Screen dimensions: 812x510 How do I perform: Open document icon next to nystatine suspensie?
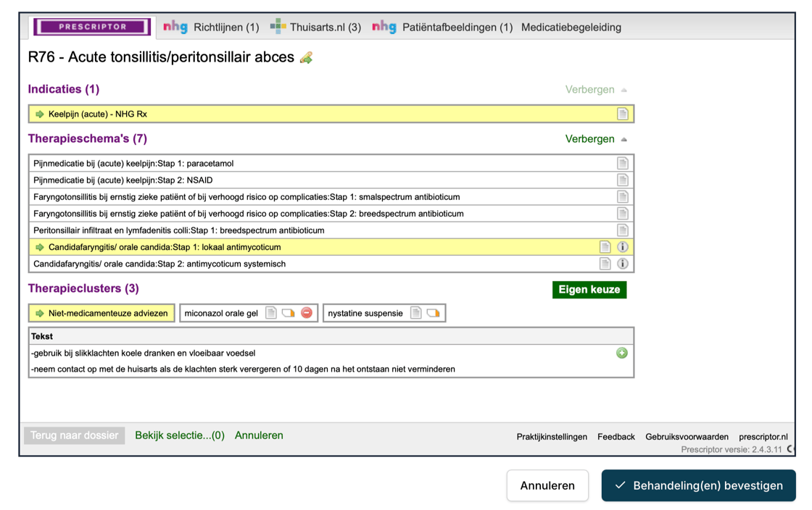tap(415, 313)
